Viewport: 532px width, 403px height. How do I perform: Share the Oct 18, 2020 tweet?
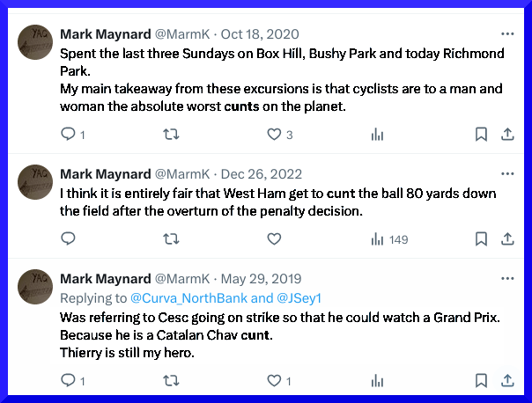pos(507,135)
